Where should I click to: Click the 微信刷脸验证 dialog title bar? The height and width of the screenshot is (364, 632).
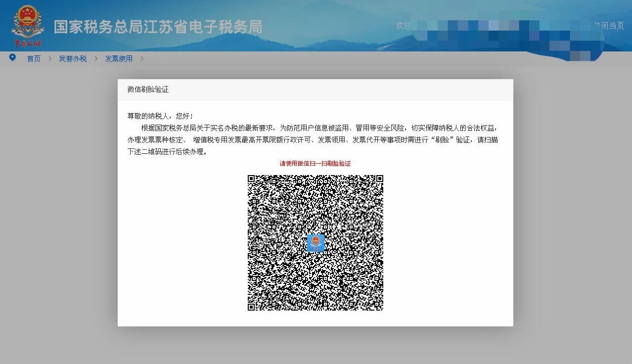coord(315,90)
